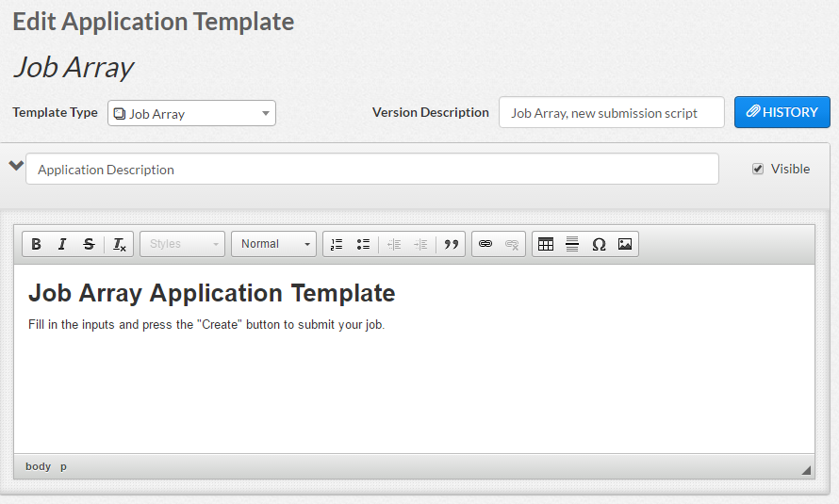Open the Normal paragraph format dropdown
839x504 pixels.
click(274, 244)
